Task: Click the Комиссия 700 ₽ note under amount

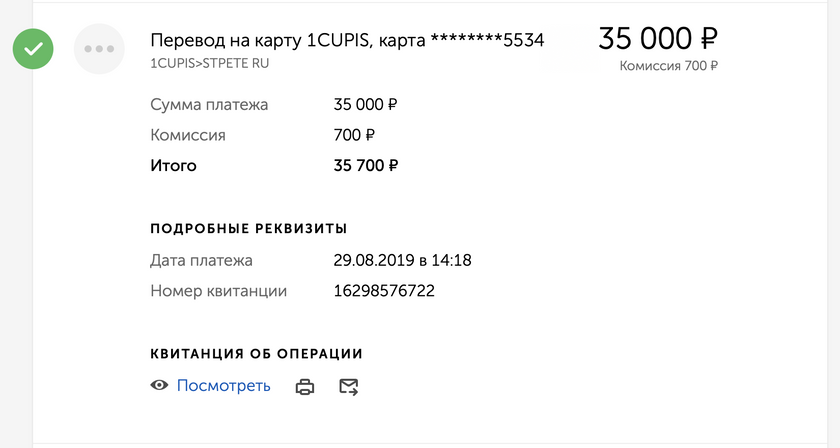Action: [669, 66]
